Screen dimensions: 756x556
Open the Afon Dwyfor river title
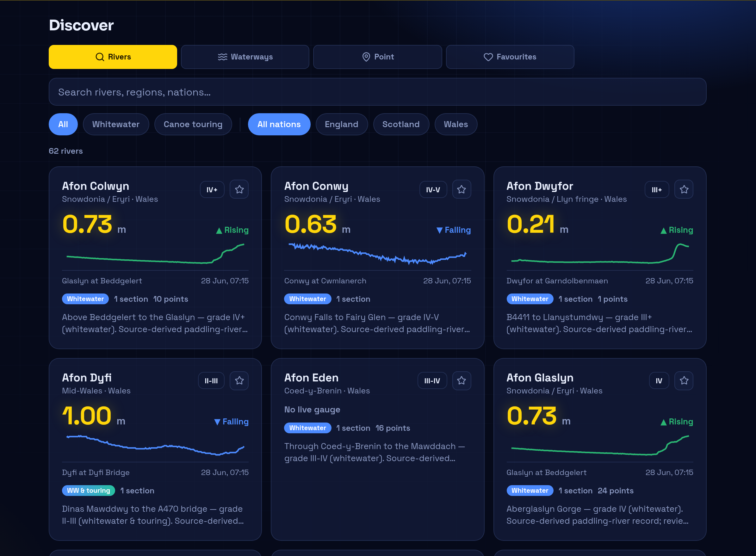pos(540,186)
